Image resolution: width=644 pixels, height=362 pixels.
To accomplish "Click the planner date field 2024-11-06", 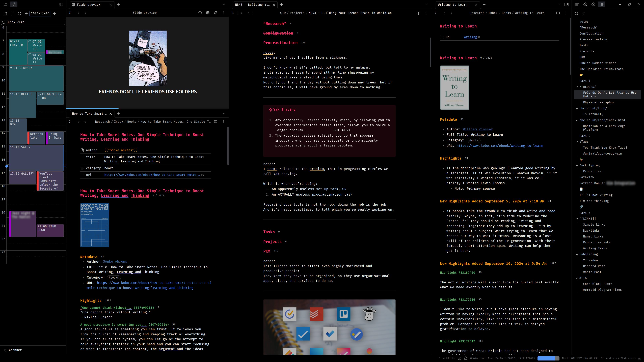I will tap(40, 13).
